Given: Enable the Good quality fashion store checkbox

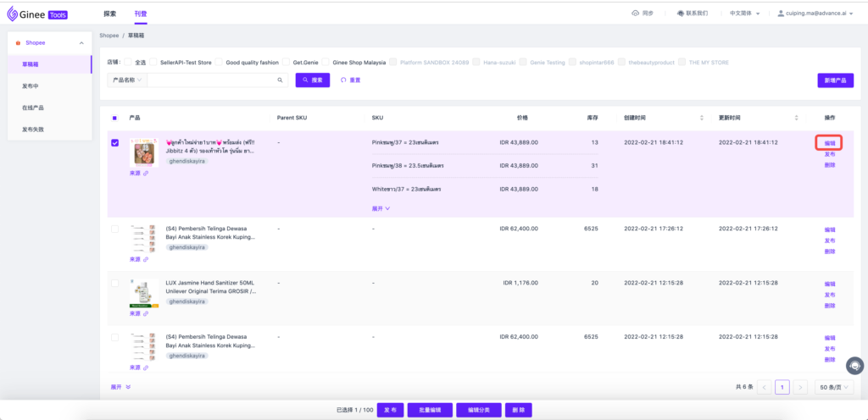Looking at the screenshot, I should point(219,63).
